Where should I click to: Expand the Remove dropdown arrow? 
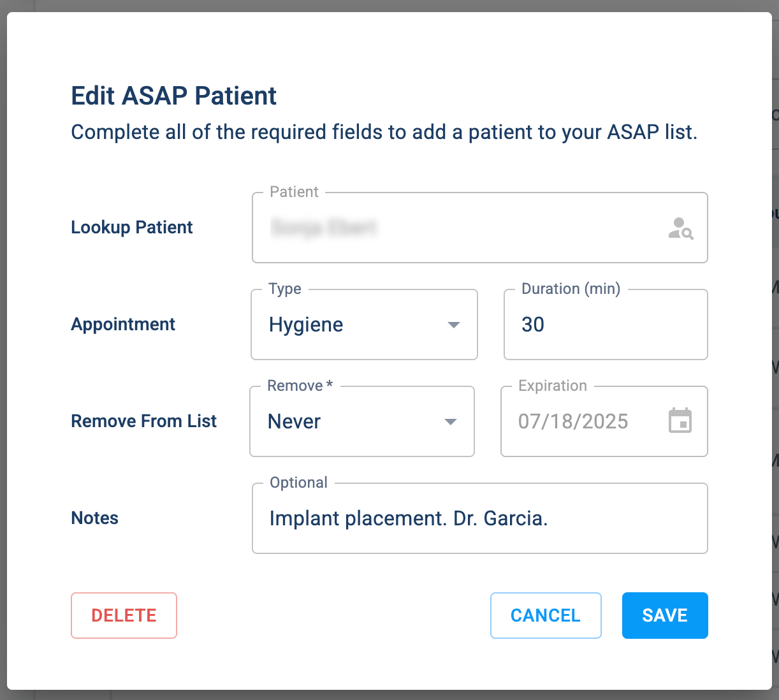[451, 422]
